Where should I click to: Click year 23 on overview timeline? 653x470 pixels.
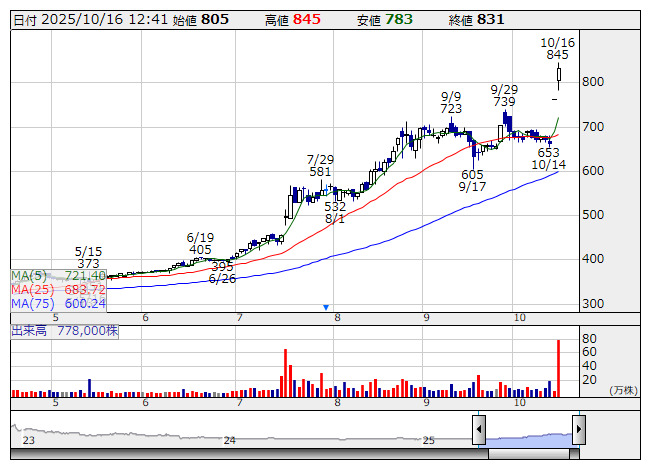click(29, 440)
